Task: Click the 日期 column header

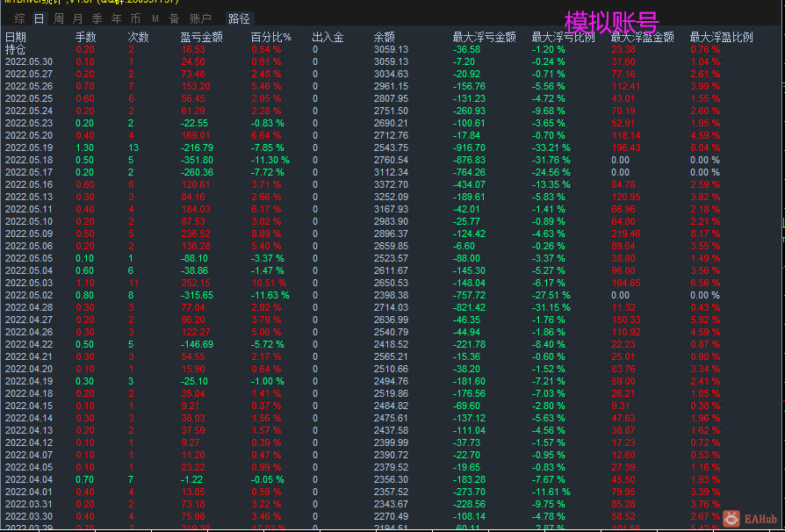Action: click(16, 37)
